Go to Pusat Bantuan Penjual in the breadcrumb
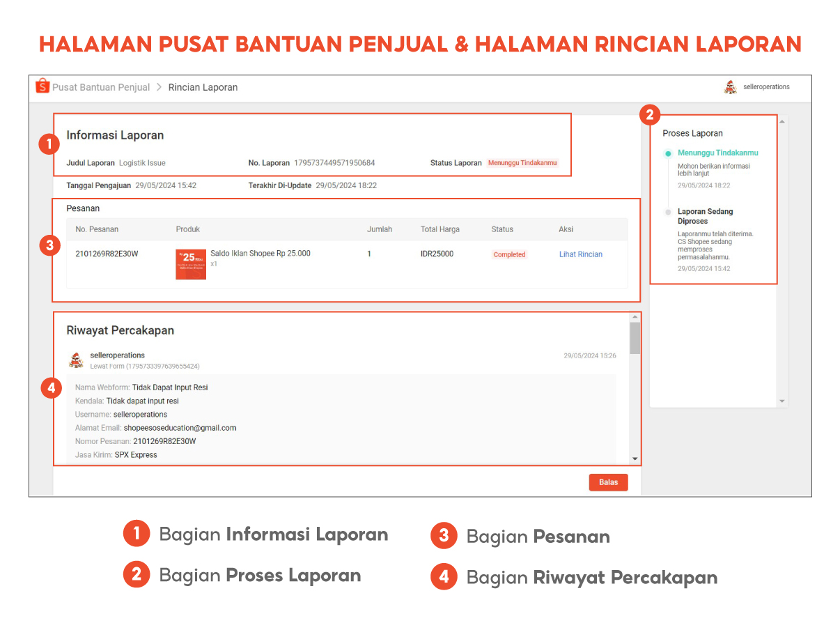The image size is (840, 623). tap(100, 87)
